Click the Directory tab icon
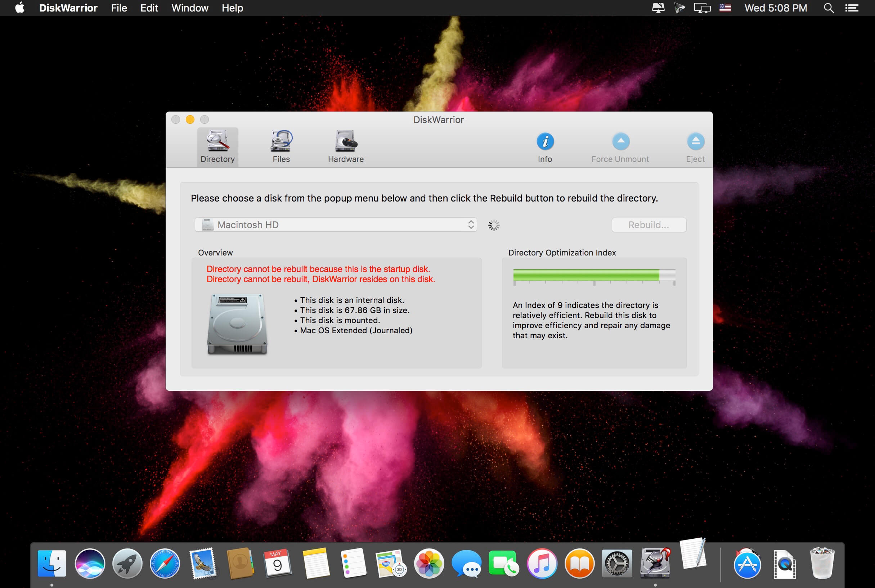 (217, 140)
